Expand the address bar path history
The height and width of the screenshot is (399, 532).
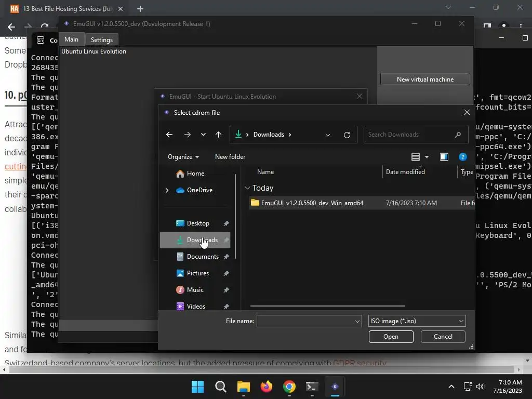pos(328,135)
